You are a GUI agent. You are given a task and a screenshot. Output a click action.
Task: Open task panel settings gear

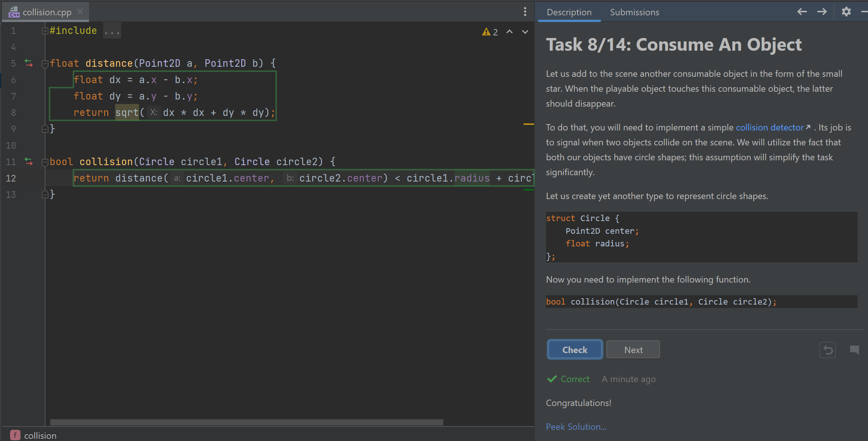coord(846,12)
